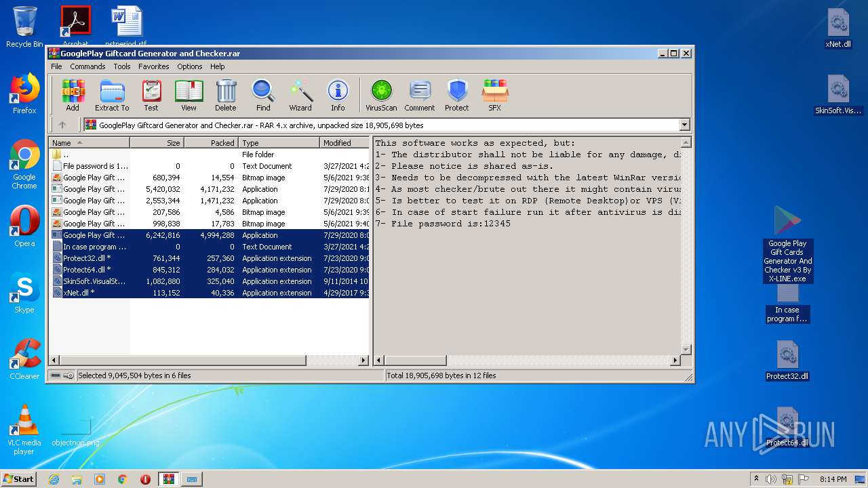This screenshot has width=868, height=488.
Task: Click the key password icon in status bar
Action: point(68,375)
